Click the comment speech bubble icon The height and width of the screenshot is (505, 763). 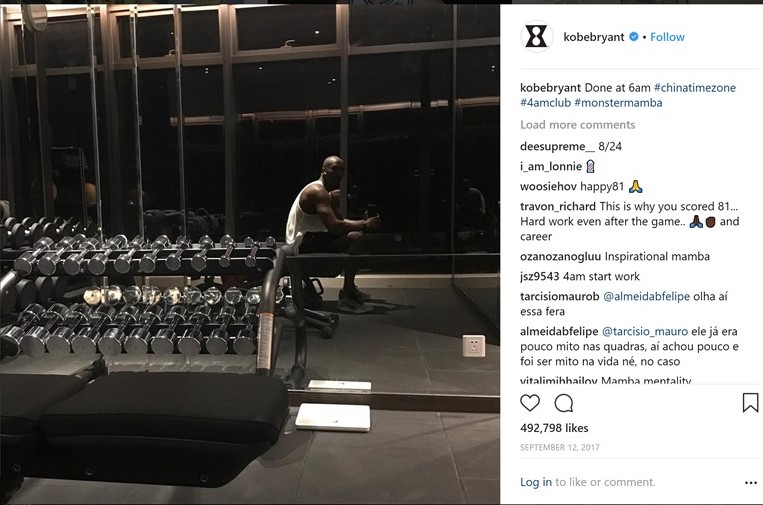tap(563, 403)
